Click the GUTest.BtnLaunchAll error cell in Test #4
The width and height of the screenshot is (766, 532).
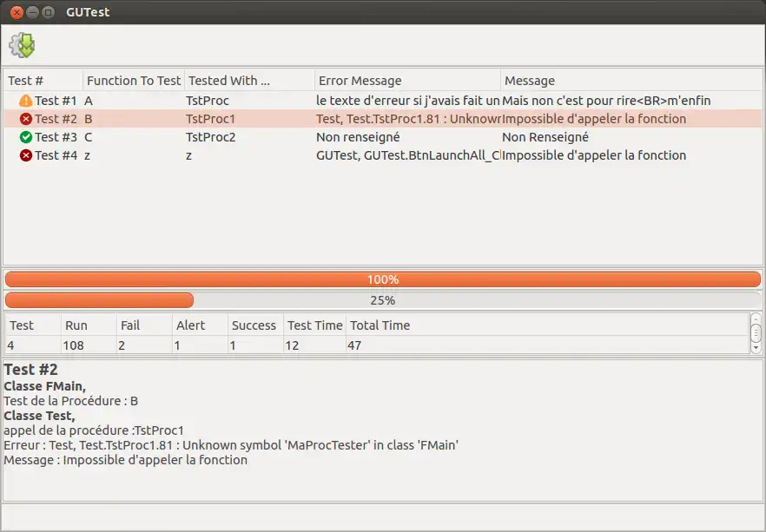408,155
